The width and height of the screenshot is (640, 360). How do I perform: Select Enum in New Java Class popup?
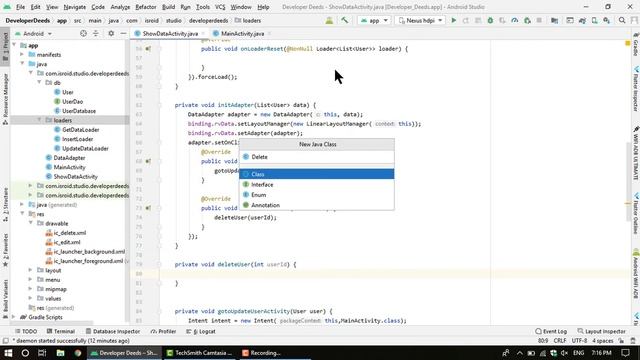[x=317, y=195]
